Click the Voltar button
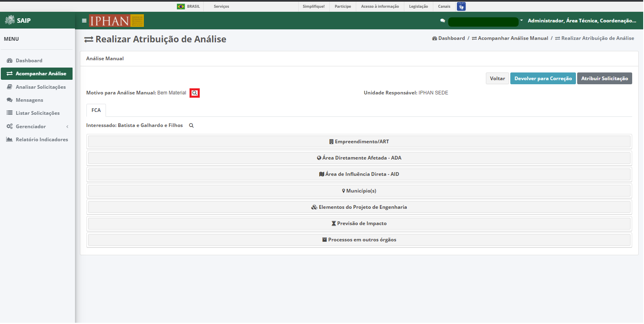Viewport: 644px width, 324px height. 497,79
